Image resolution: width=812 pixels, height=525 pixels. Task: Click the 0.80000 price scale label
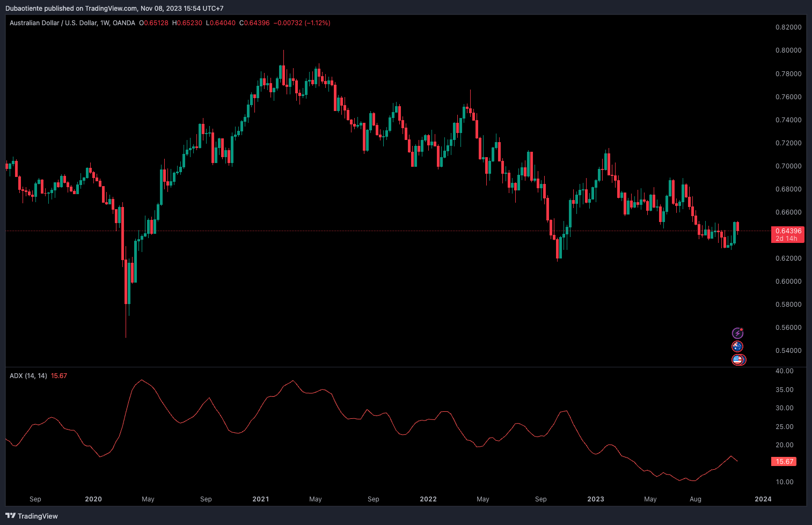tap(788, 50)
